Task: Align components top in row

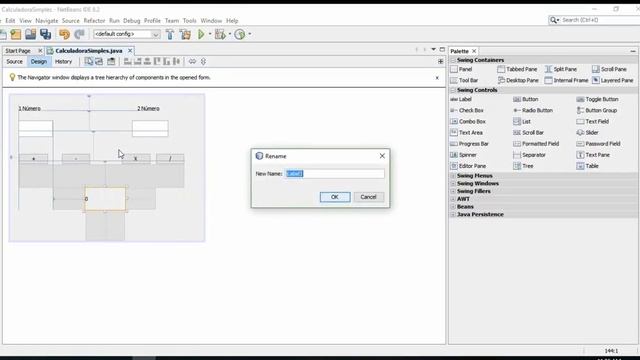Action: pos(157,62)
